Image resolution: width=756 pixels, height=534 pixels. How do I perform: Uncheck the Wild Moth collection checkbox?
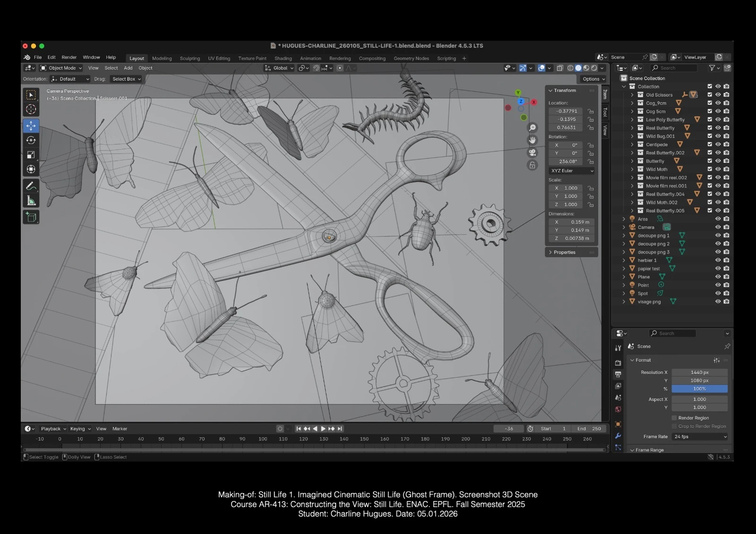coord(710,169)
